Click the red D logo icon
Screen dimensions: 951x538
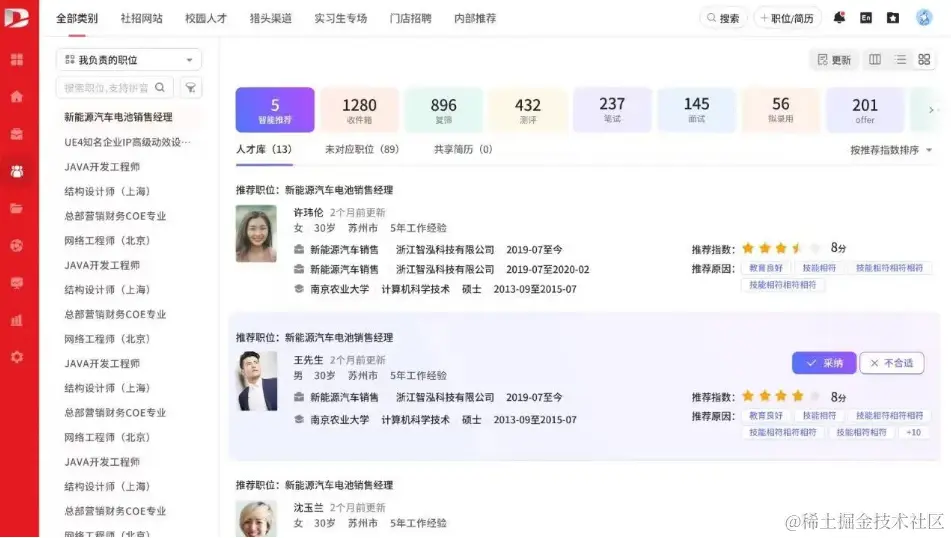tap(16, 18)
